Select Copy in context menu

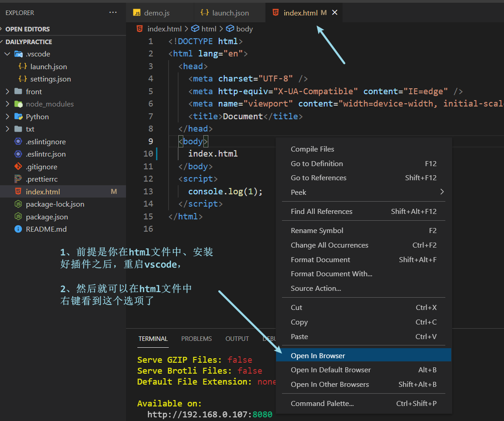(x=363, y=322)
